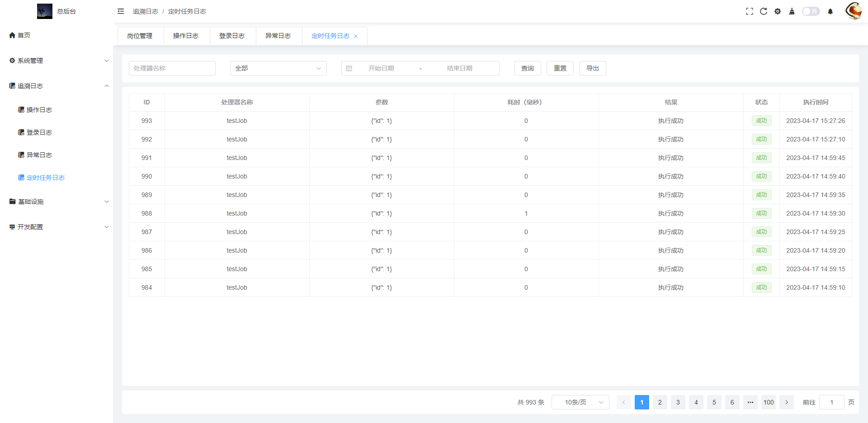The image size is (868, 423).
Task: Open the 10条/页 page size dropdown
Action: (580, 402)
